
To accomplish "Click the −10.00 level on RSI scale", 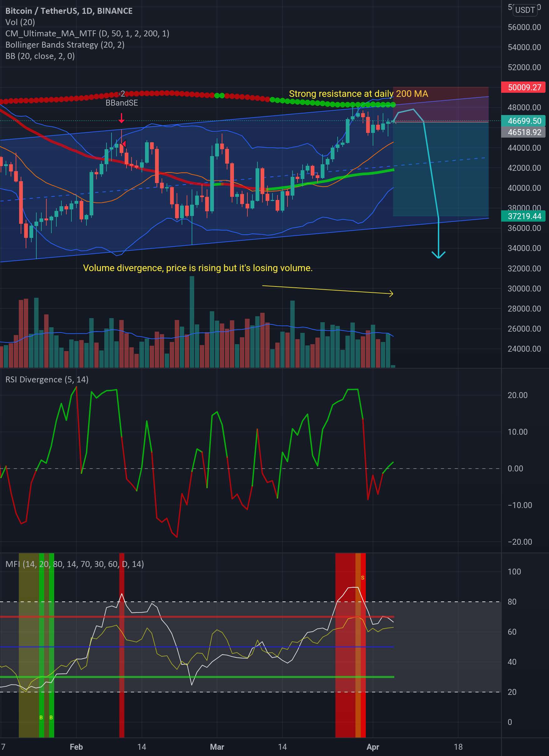I will pos(520,505).
